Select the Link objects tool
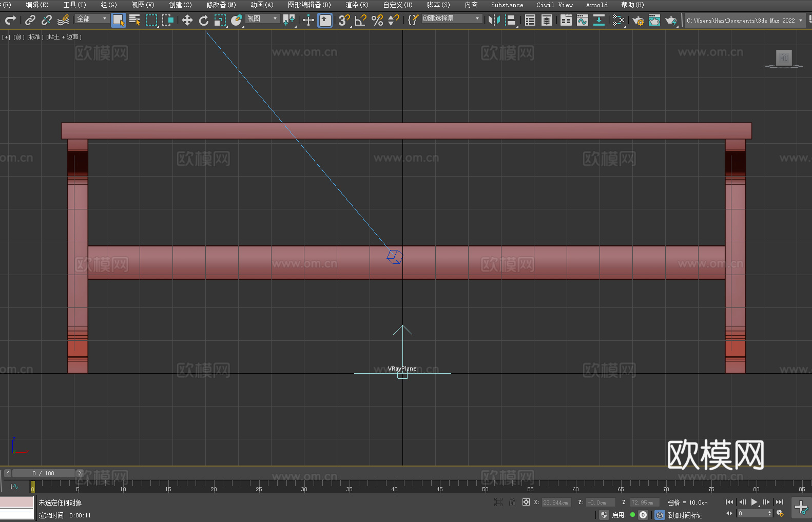Viewport: 812px width, 522px height. 30,20
